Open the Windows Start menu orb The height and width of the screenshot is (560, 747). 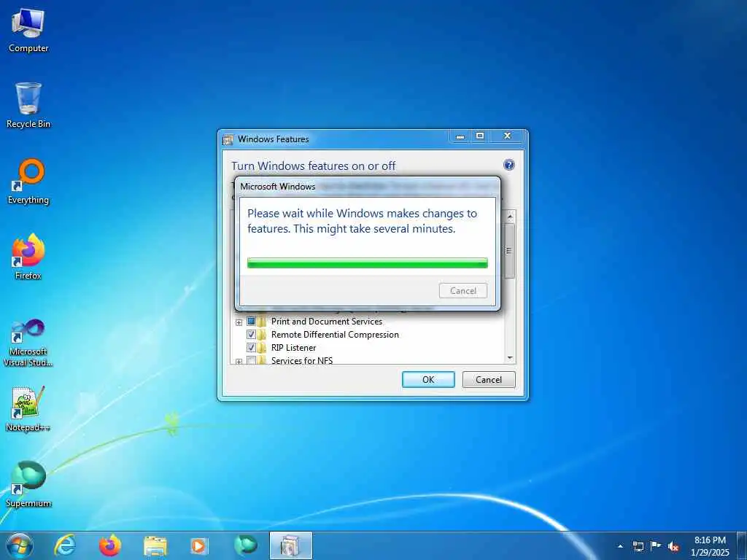[20, 545]
